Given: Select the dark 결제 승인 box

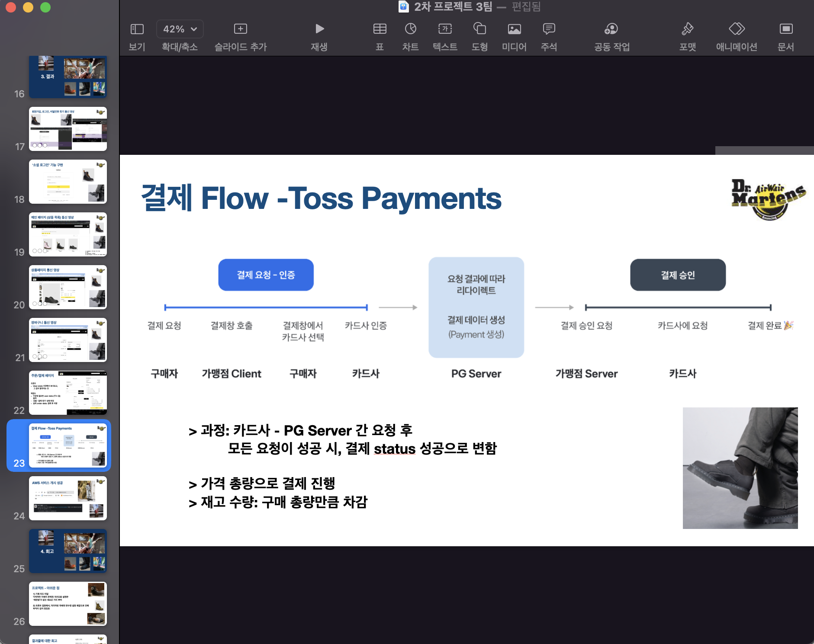Looking at the screenshot, I should point(678,275).
